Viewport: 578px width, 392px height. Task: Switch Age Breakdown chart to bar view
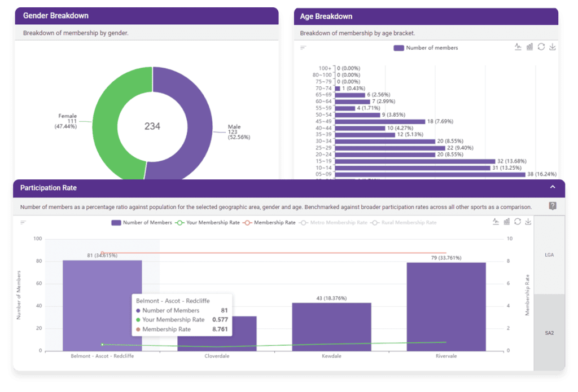point(529,47)
